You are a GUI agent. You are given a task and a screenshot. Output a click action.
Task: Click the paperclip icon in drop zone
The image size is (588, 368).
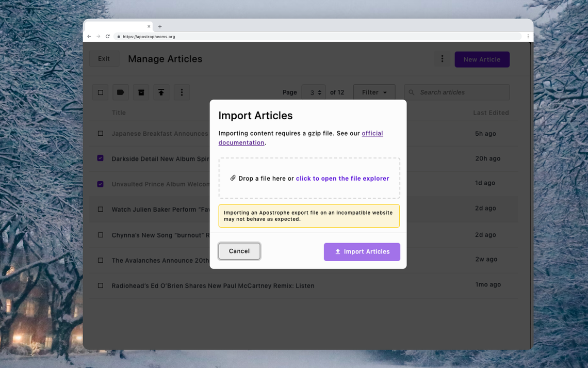(x=233, y=178)
